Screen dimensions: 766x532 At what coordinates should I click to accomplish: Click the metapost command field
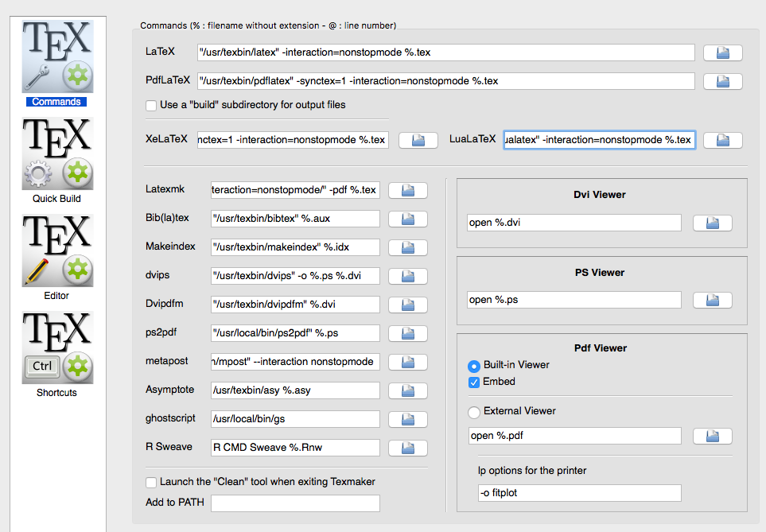pyautogui.click(x=296, y=362)
